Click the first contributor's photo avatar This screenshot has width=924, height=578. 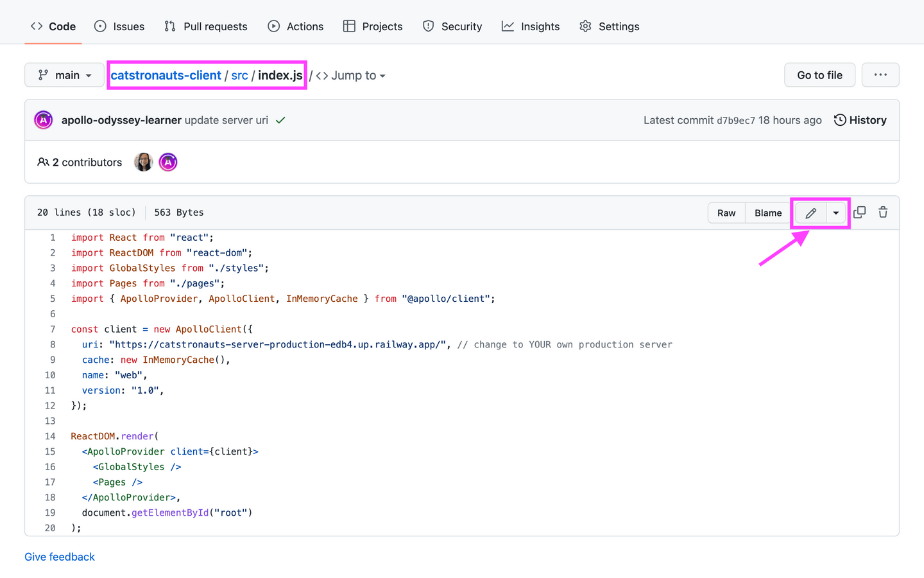click(x=143, y=162)
